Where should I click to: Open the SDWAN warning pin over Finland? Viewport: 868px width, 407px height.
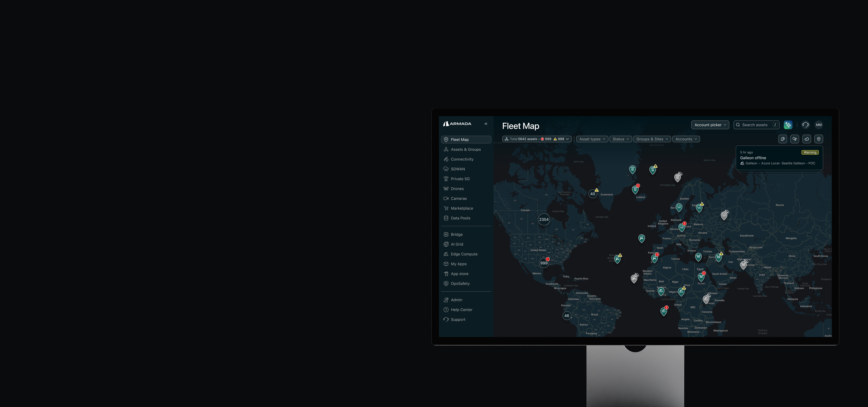coord(700,208)
